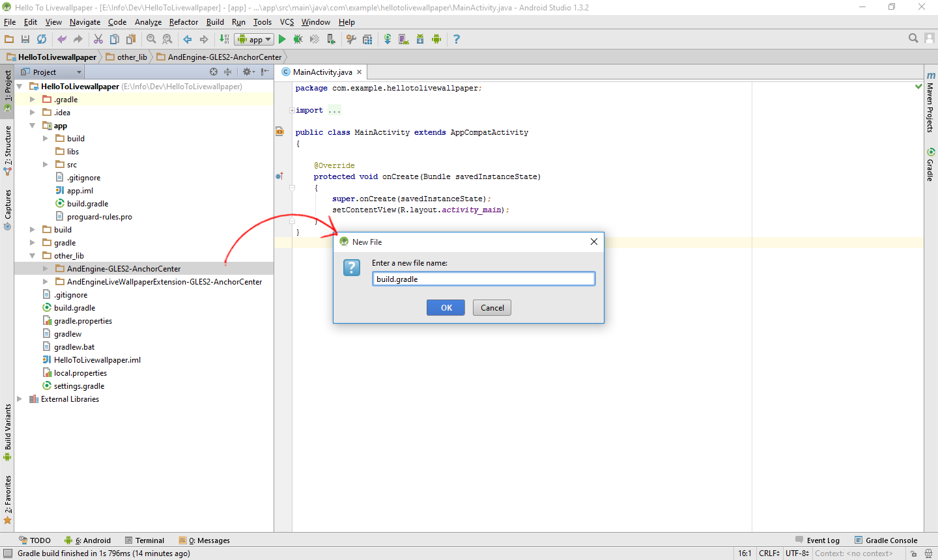Click the Scroll from Source target icon
The height and width of the screenshot is (560, 938).
(x=214, y=72)
